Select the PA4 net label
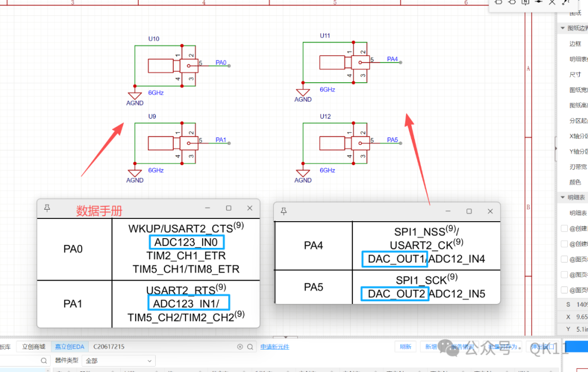The width and height of the screenshot is (588, 372). coord(392,59)
